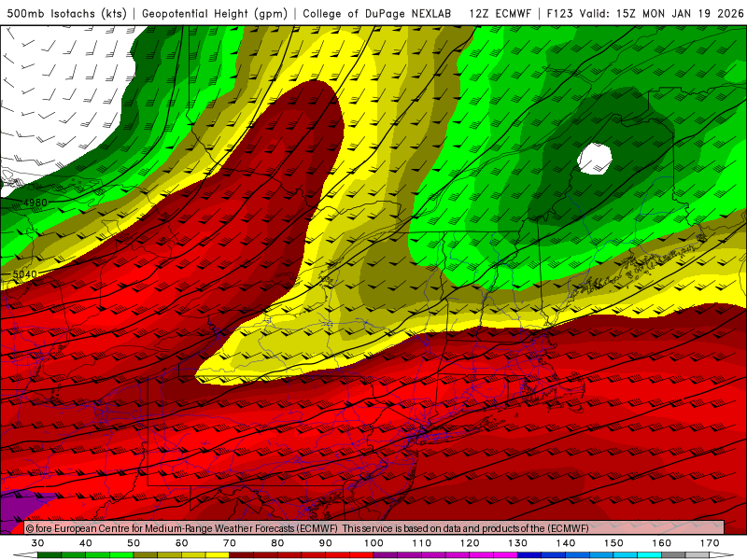This screenshot has width=747, height=560.
Task: Click the right arrow end of the color bar
Action: pos(722,555)
